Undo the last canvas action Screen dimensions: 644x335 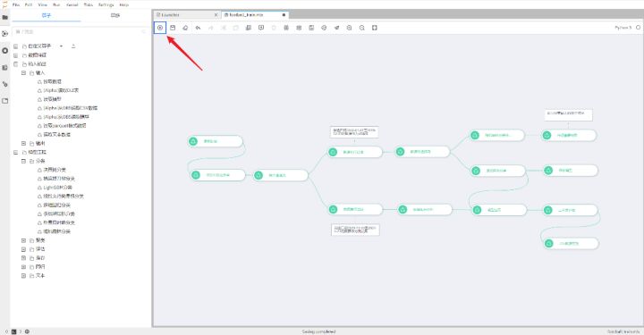click(x=198, y=28)
